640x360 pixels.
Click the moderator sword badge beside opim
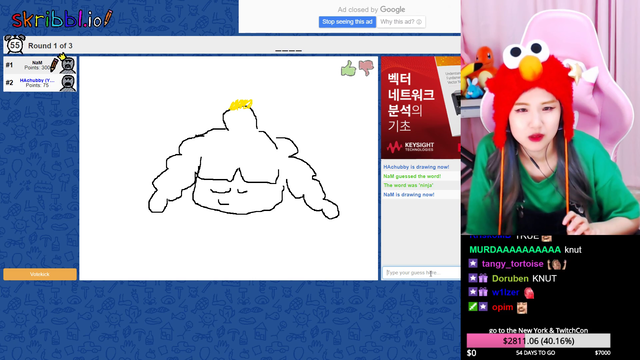(x=473, y=307)
